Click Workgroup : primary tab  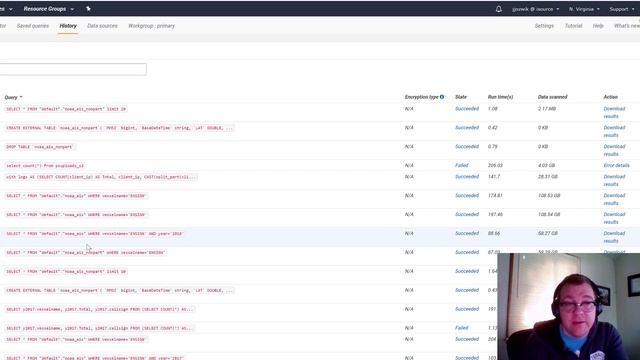[x=151, y=26]
